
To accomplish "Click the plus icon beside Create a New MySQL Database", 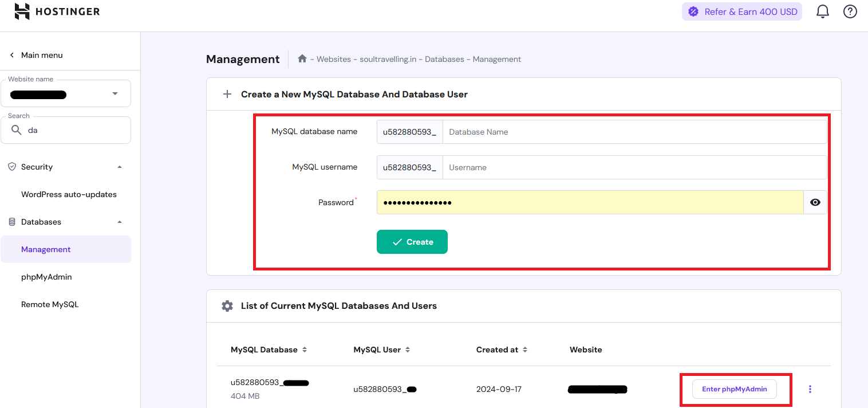I will pos(227,94).
